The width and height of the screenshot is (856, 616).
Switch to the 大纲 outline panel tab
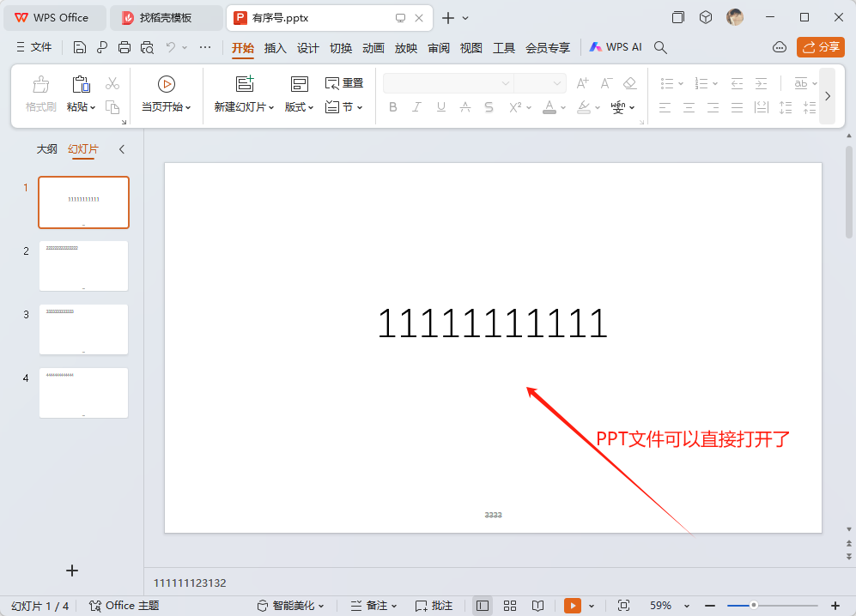pyautogui.click(x=46, y=148)
